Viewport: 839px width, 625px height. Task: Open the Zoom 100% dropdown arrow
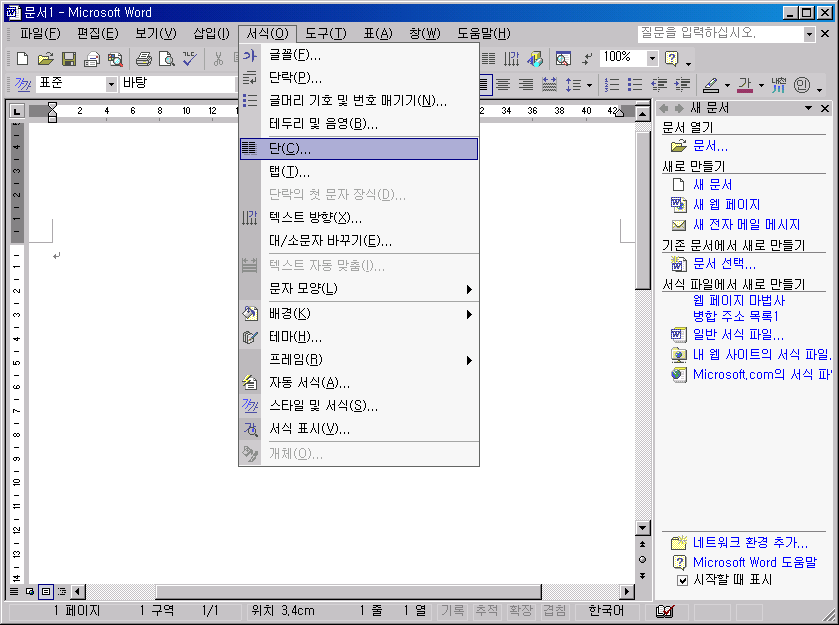click(652, 58)
